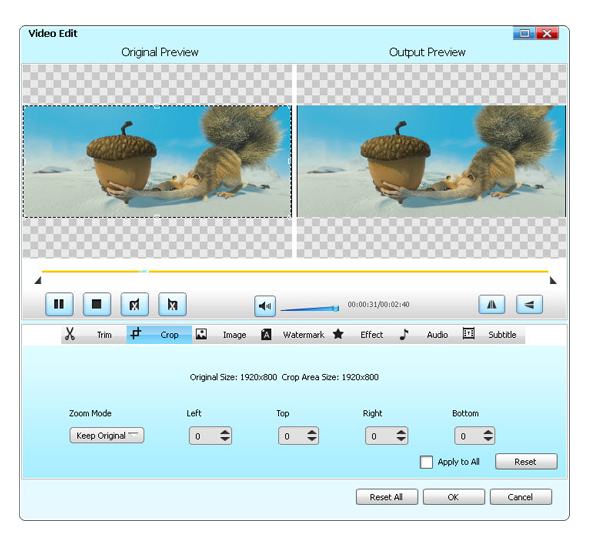Viewport: 602px width, 542px height.
Task: Click the scissors Trim icon
Action: (69, 334)
